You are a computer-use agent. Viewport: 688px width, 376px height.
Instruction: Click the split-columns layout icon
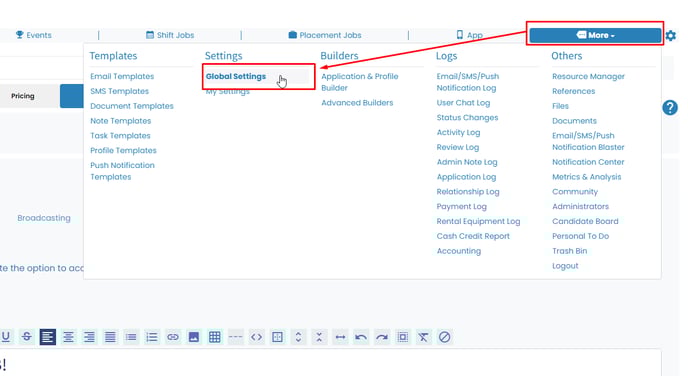[x=277, y=337]
